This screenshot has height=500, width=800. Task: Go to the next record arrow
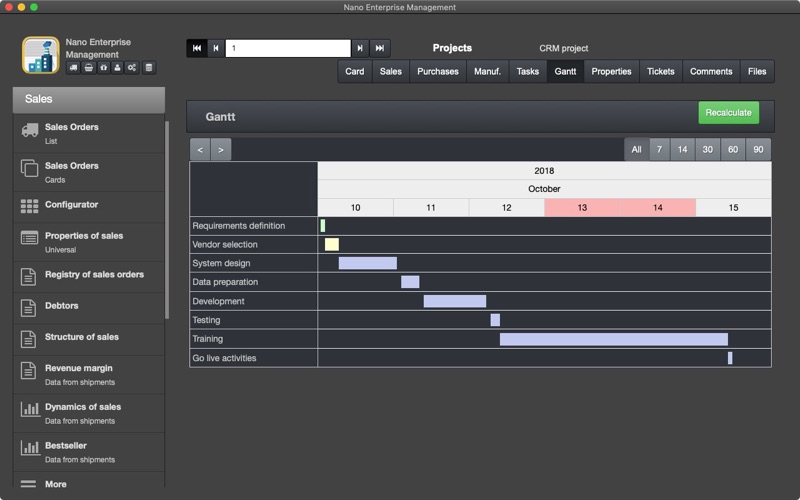360,48
